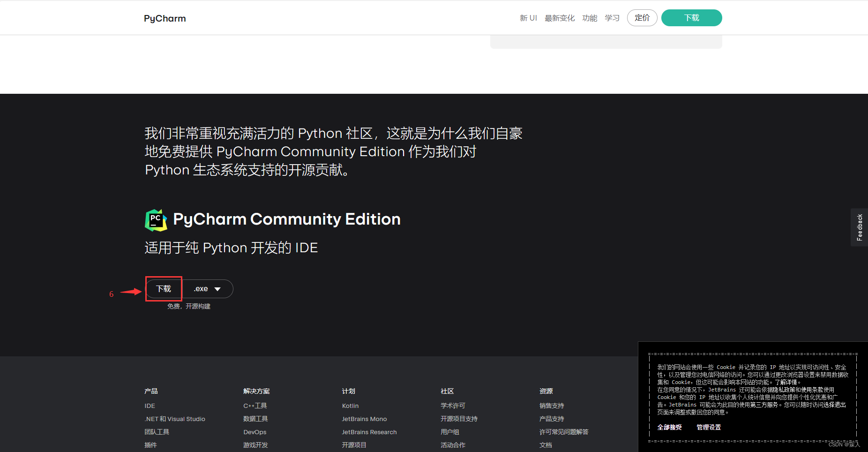
Task: Open the 学习 navigation item
Action: point(612,18)
